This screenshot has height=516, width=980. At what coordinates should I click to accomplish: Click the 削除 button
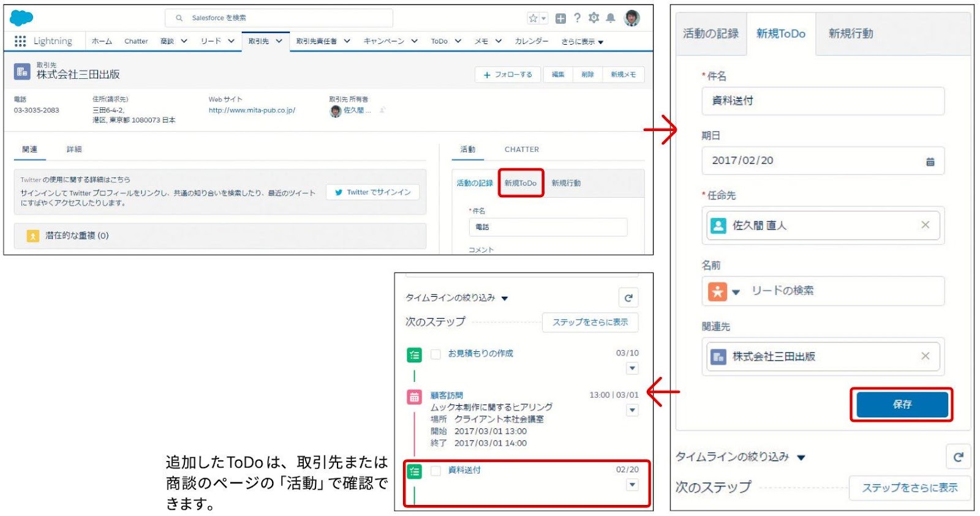(588, 75)
